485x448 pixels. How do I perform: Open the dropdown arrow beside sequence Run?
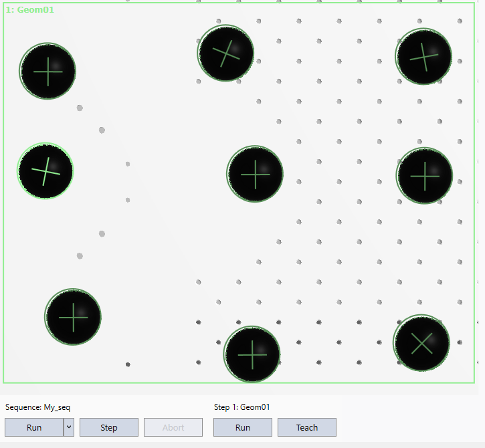(69, 427)
